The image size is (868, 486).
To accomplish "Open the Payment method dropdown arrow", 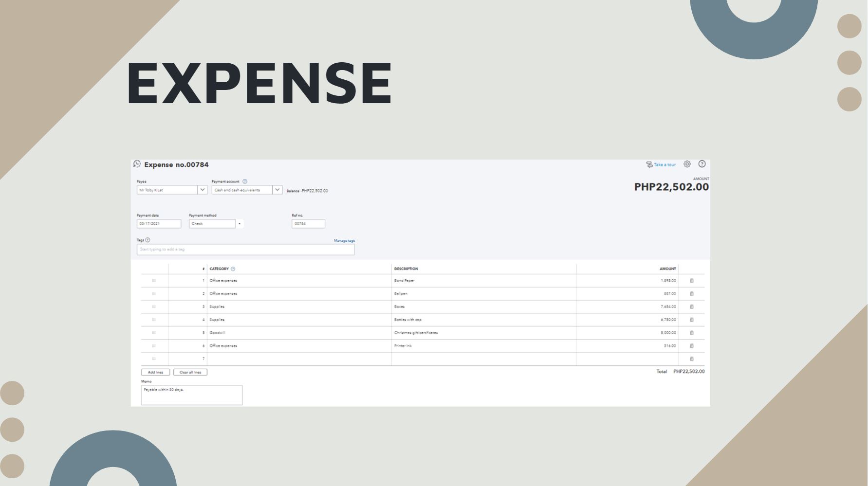I will (x=240, y=224).
